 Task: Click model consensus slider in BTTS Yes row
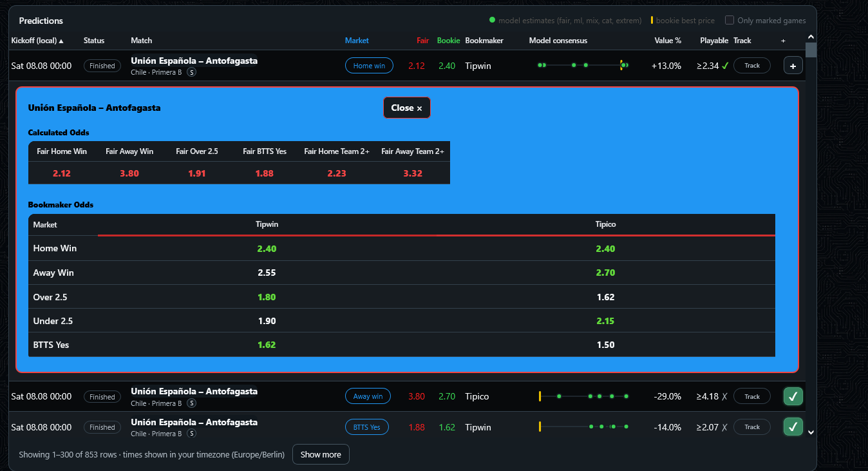tap(583, 427)
